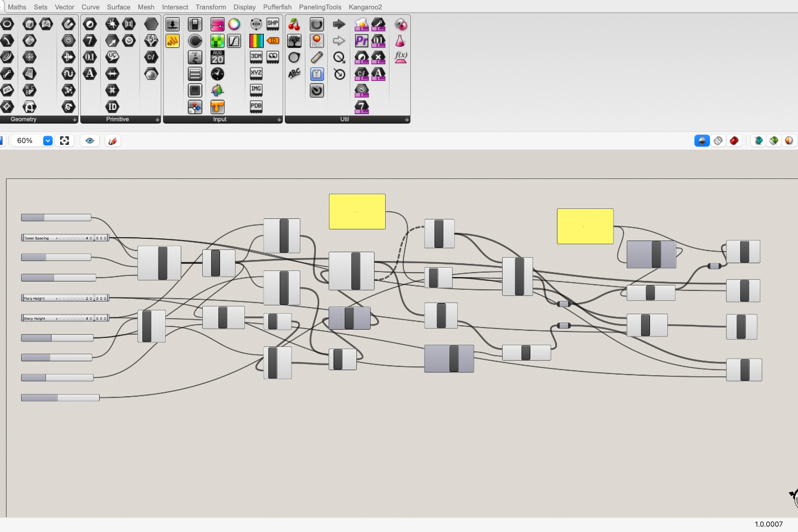The image size is (798, 532).
Task: Enable wireframe preview mode
Action: click(718, 140)
